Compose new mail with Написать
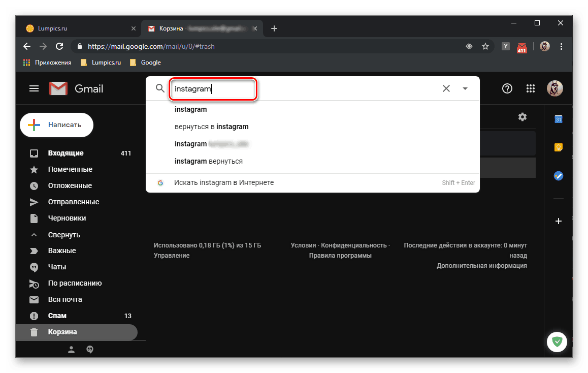Viewport: 588px width, 373px height. coord(57,125)
